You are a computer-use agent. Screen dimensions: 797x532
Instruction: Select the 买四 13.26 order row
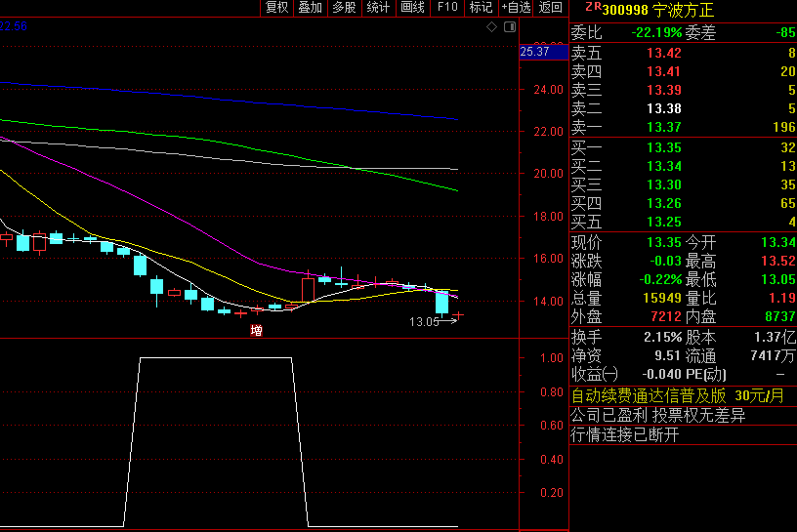click(683, 203)
